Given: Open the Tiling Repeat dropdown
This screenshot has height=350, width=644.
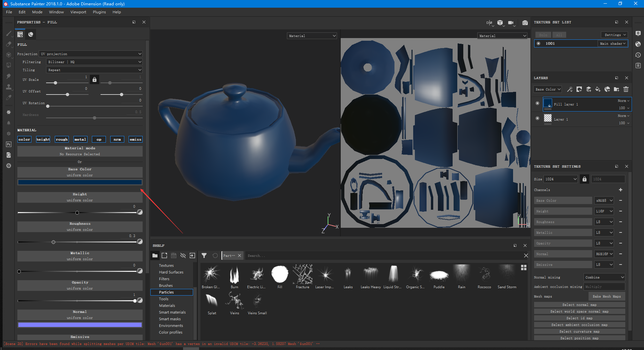Looking at the screenshot, I should coord(94,70).
